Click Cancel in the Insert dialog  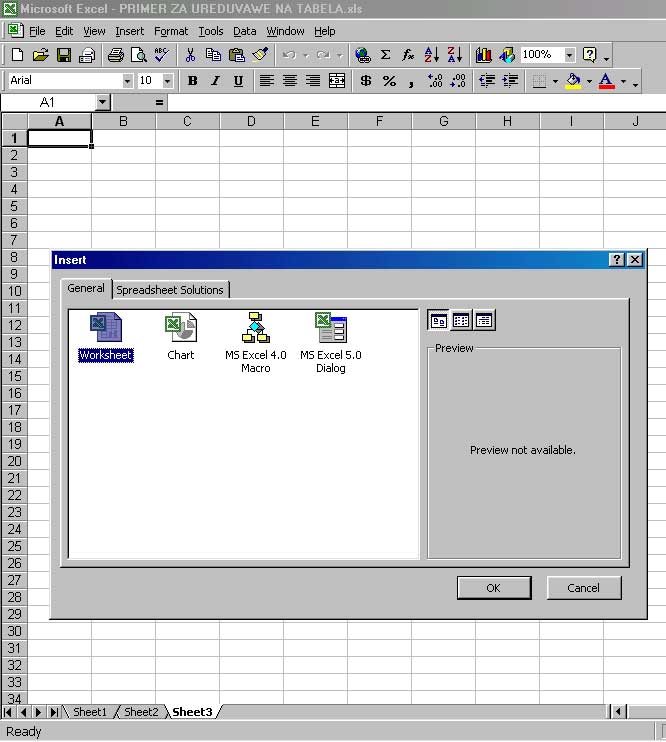(x=584, y=588)
